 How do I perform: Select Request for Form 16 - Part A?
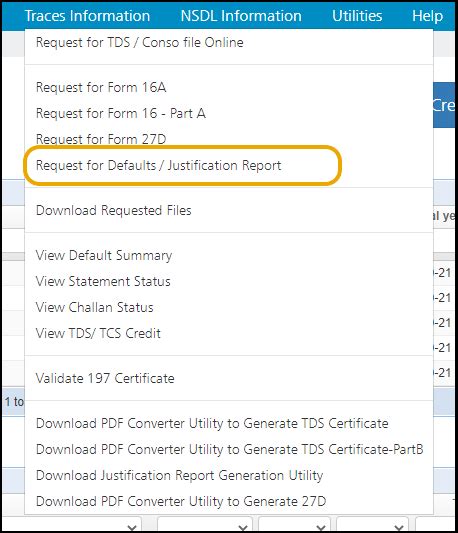121,113
